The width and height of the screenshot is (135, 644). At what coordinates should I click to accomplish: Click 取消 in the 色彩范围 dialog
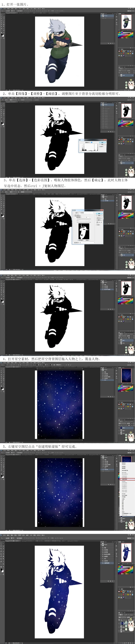(99, 216)
